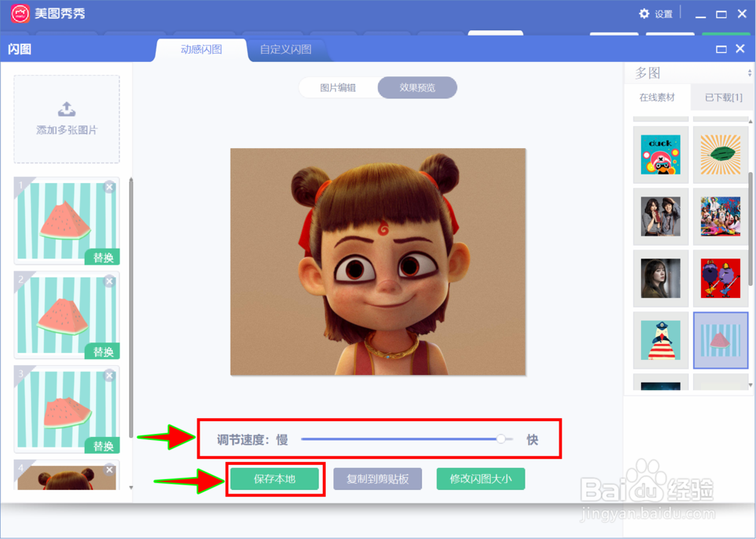Replace image in frame 1 via 替换
Image resolution: width=756 pixels, height=539 pixels.
[103, 258]
